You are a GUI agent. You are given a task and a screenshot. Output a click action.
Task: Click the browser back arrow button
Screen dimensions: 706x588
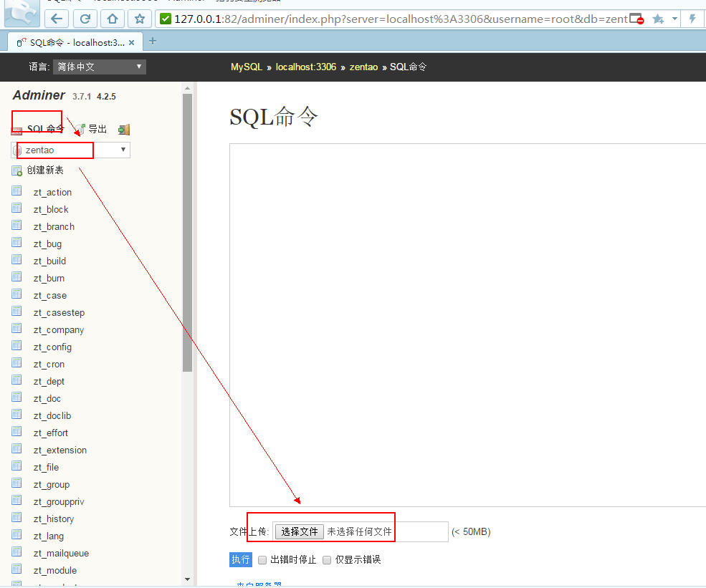tap(57, 19)
